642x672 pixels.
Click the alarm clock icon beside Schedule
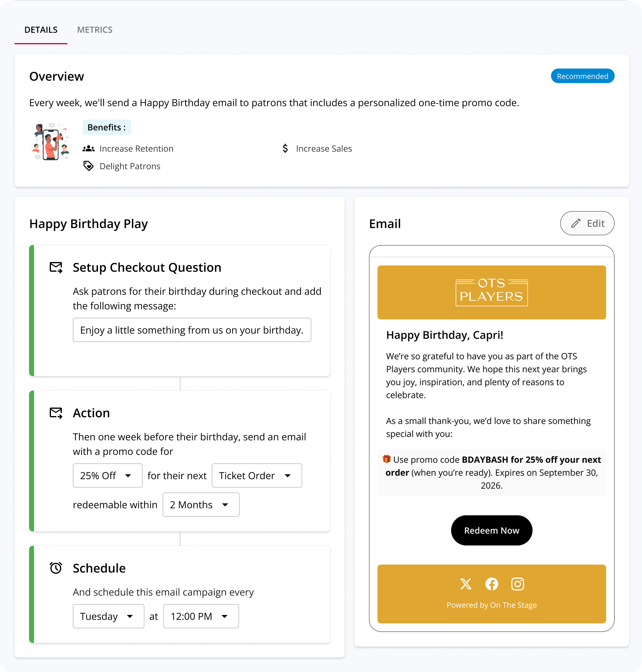click(x=56, y=568)
